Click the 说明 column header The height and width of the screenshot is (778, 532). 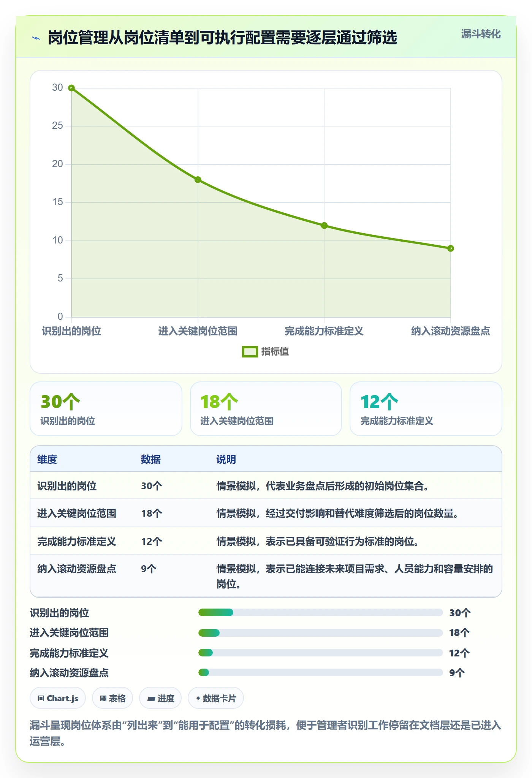click(226, 459)
